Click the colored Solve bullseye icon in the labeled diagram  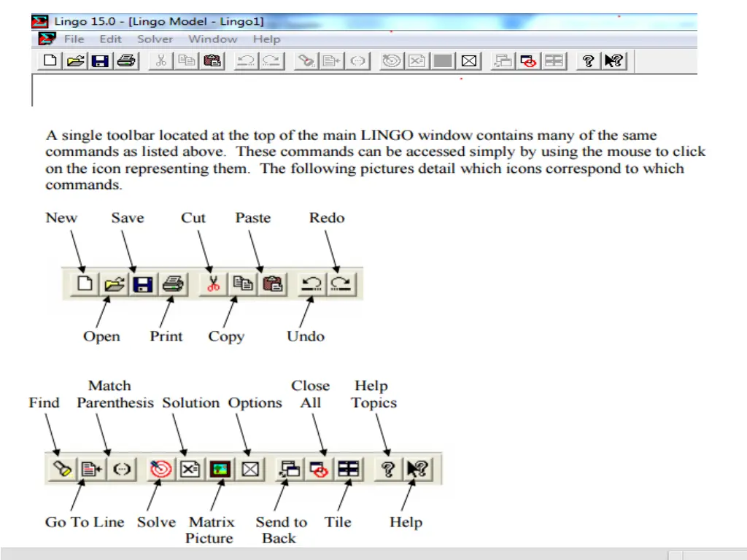point(160,469)
